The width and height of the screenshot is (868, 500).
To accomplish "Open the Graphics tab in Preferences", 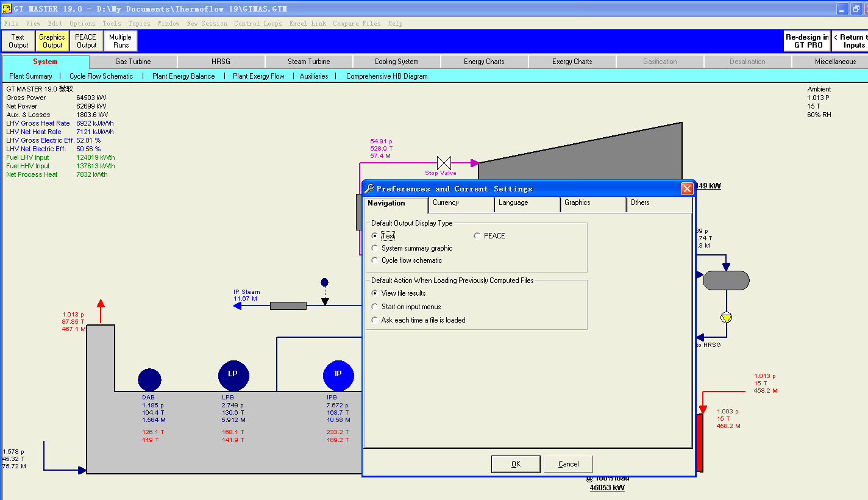I will pos(593,204).
